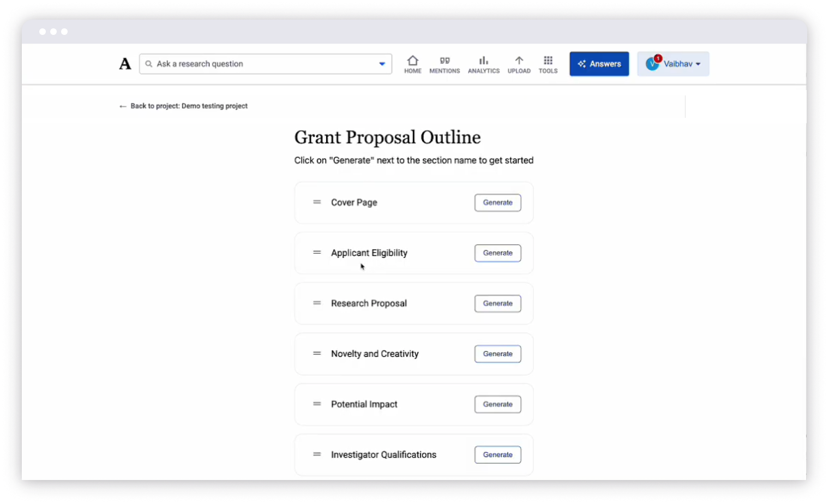Click the Novelty and Creativity section name
Image resolution: width=829 pixels, height=504 pixels.
tap(375, 354)
